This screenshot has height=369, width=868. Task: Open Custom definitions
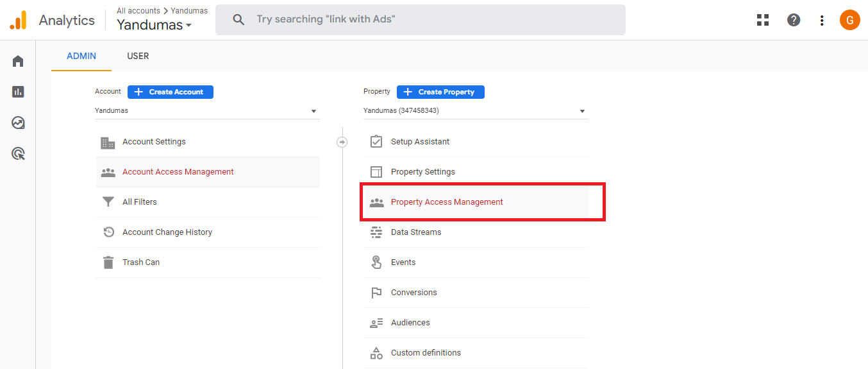(476, 353)
